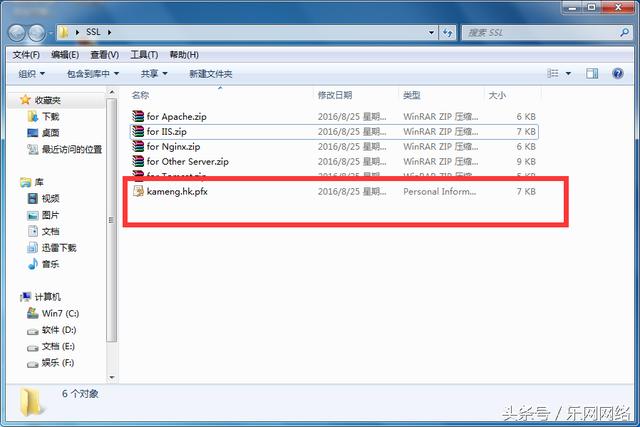Open 库 libraries in the sidebar

[32, 182]
